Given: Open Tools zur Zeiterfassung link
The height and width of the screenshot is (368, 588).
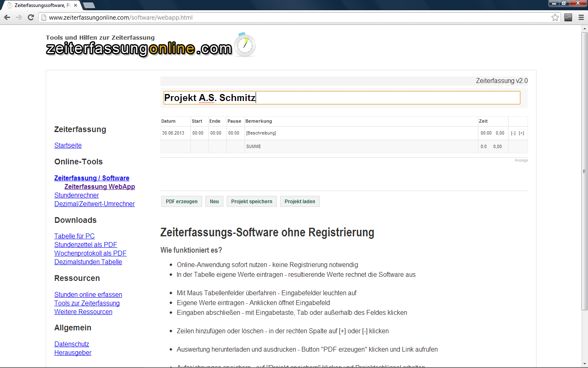Looking at the screenshot, I should pyautogui.click(x=87, y=303).
